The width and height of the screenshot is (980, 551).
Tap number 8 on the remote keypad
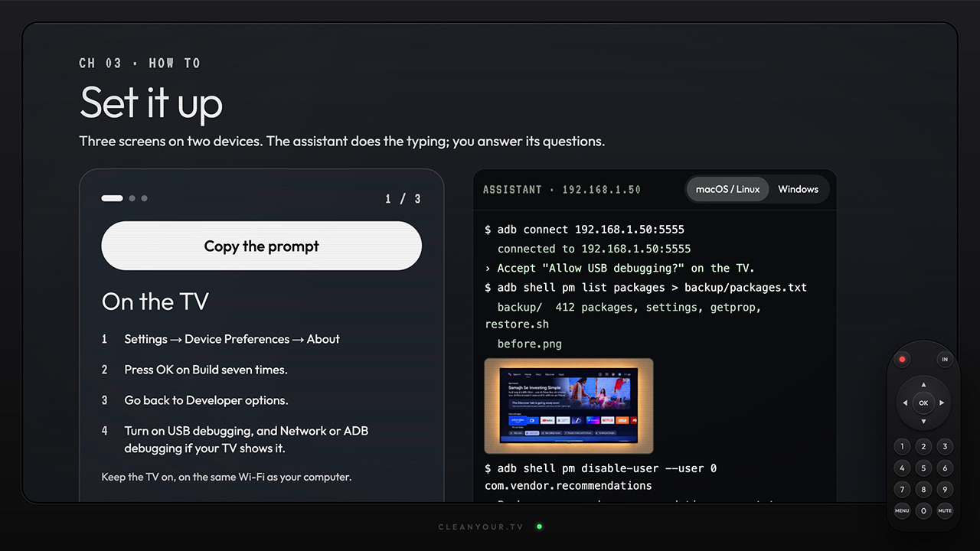(x=923, y=489)
